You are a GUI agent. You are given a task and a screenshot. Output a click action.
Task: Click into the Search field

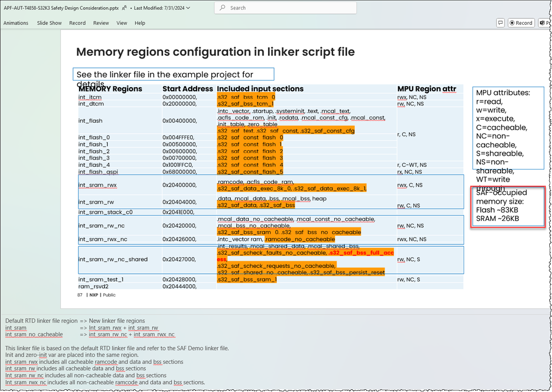pyautogui.click(x=285, y=8)
